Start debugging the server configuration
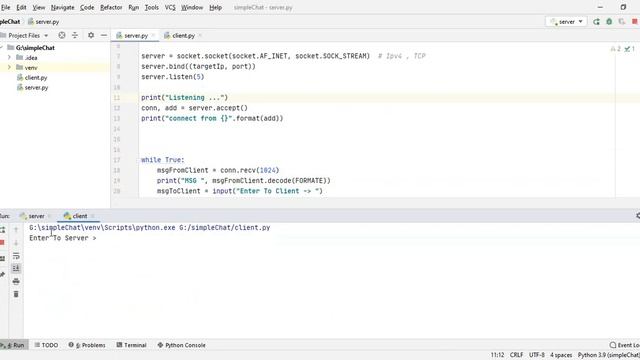Image resolution: width=640 pixels, height=360 pixels. point(609,22)
